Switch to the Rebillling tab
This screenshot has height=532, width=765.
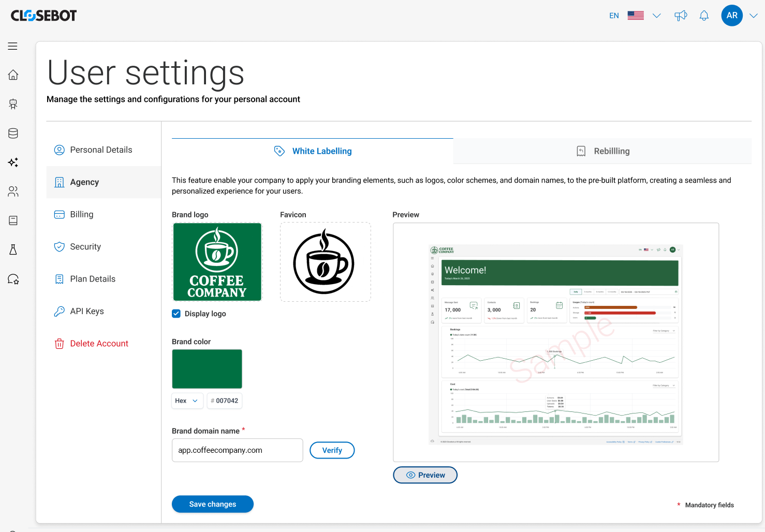pyautogui.click(x=602, y=151)
